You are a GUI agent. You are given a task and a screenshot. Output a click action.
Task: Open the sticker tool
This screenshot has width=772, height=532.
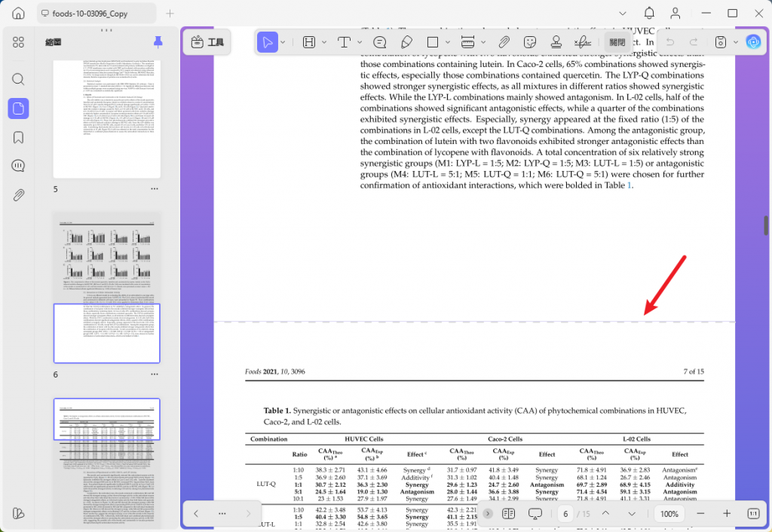coord(530,42)
